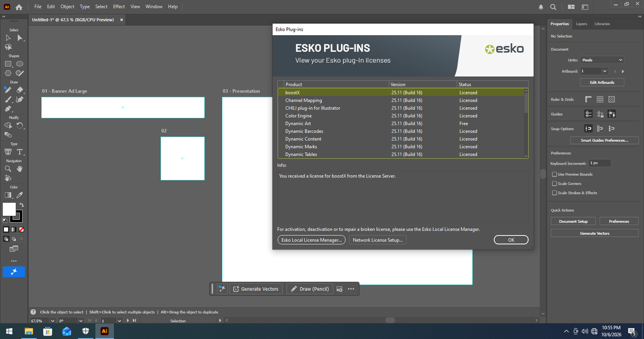Enable Scale Corners checkbox

(554, 184)
